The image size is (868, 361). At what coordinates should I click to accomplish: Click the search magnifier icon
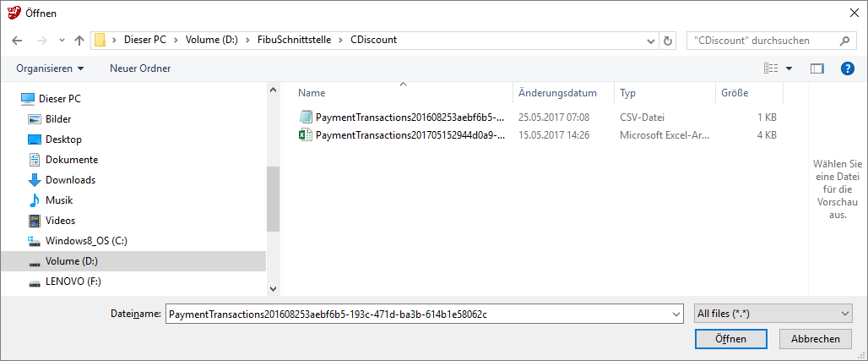(843, 40)
